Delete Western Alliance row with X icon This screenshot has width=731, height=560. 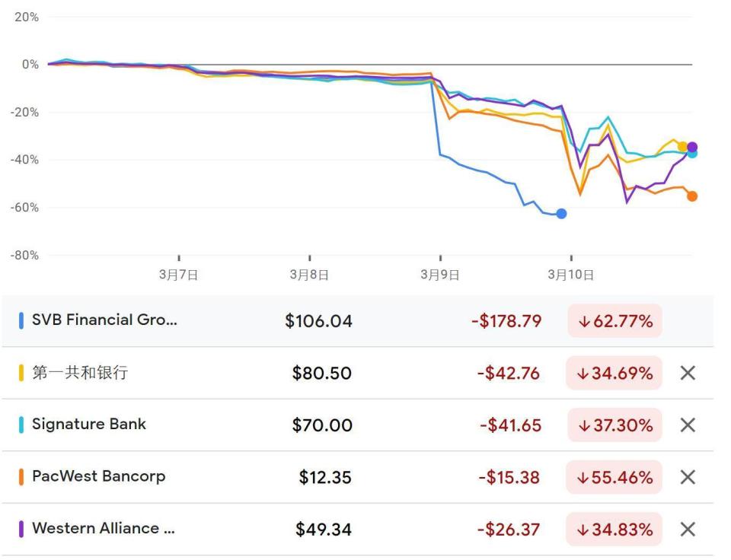687,529
